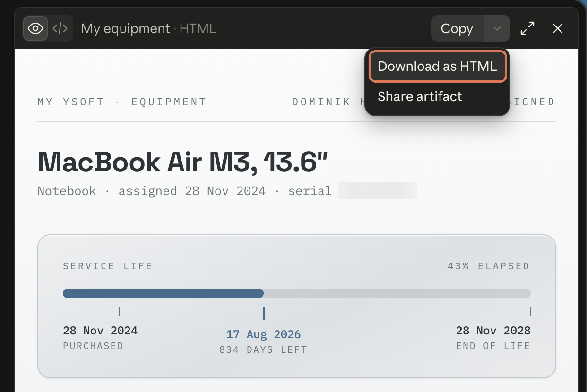Click the blurred serial number field
This screenshot has height=392, width=587.
(377, 191)
